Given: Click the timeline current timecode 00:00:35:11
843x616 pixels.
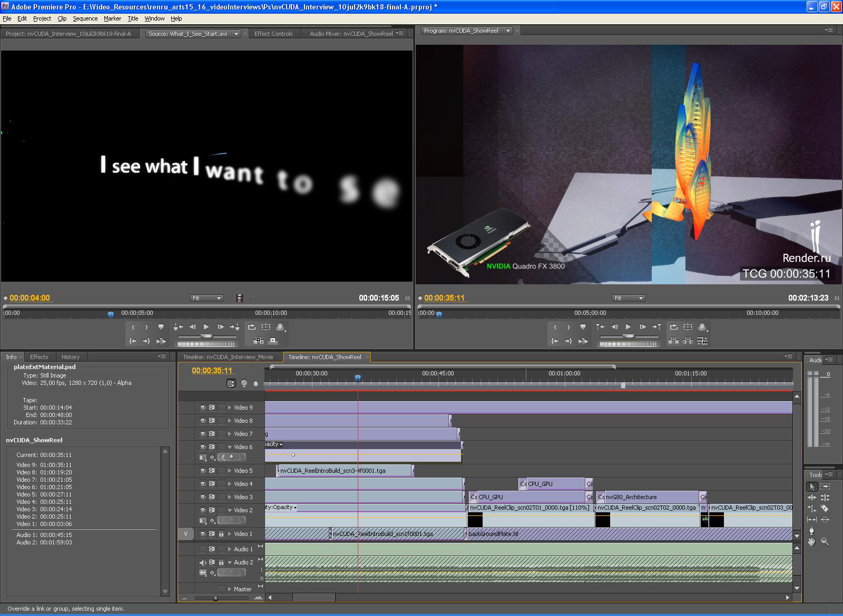Looking at the screenshot, I should tap(212, 371).
